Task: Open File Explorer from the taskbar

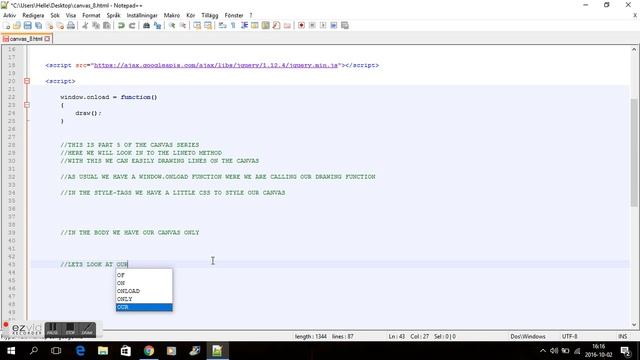Action: click(x=103, y=351)
